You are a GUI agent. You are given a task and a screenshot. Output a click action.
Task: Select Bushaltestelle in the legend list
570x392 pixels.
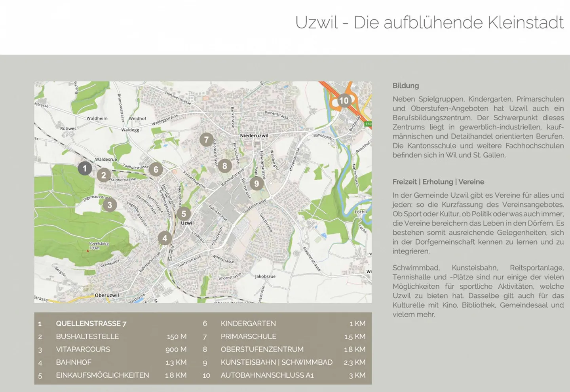coord(87,337)
